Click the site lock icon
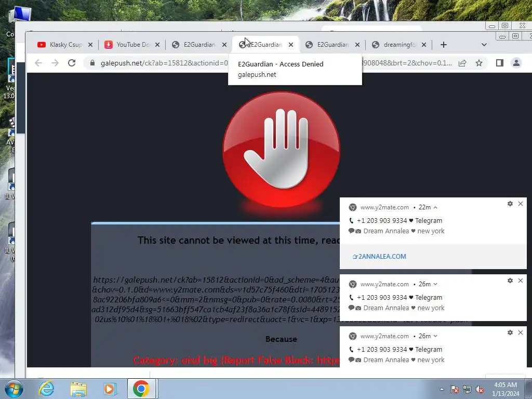 [92, 63]
